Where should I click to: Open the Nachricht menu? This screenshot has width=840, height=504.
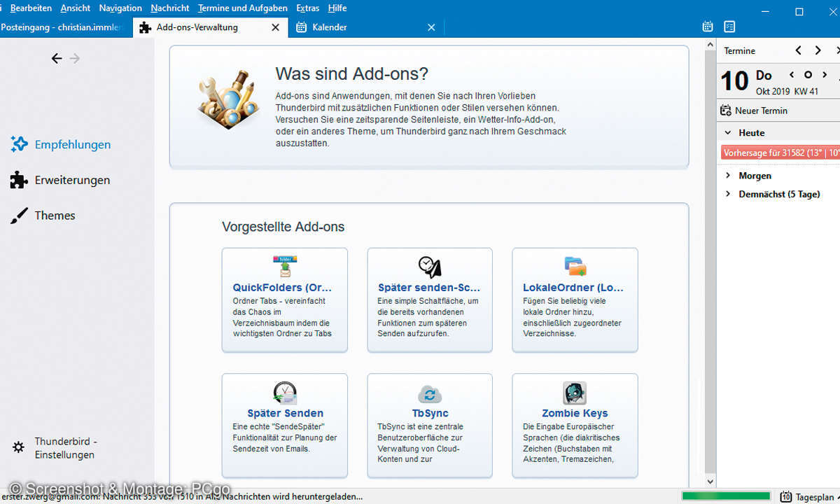click(x=170, y=8)
